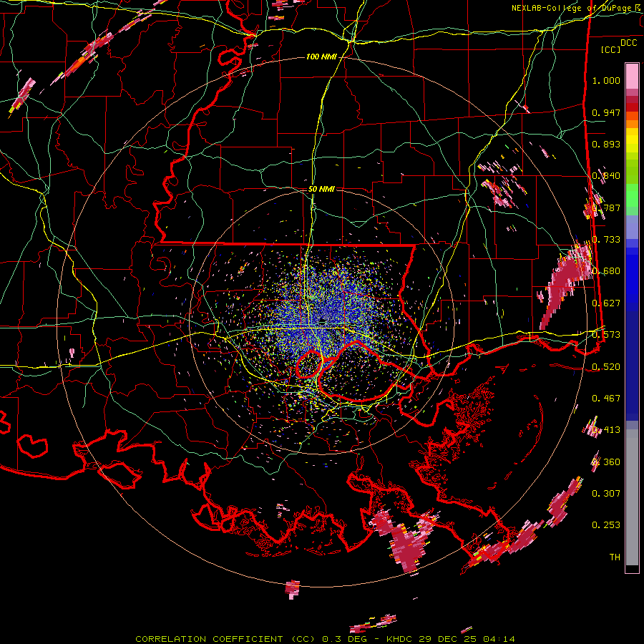Click the [CC] units label
This screenshot has width=644, height=644.
coord(610,49)
